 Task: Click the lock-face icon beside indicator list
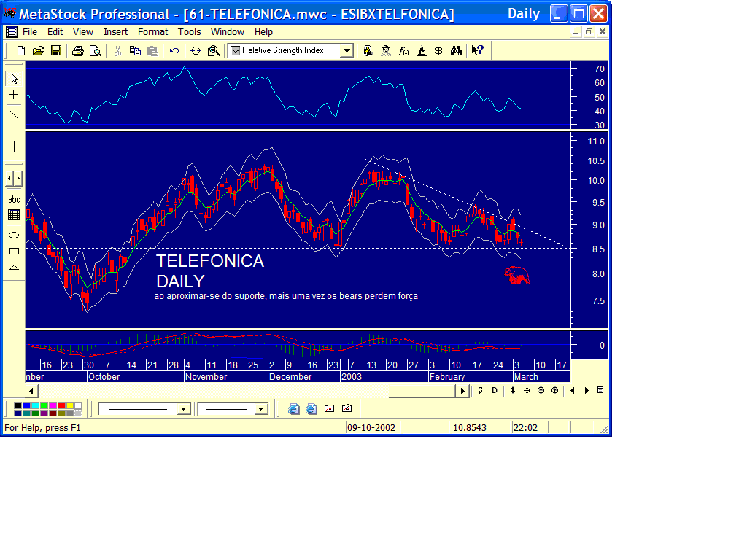tap(368, 50)
